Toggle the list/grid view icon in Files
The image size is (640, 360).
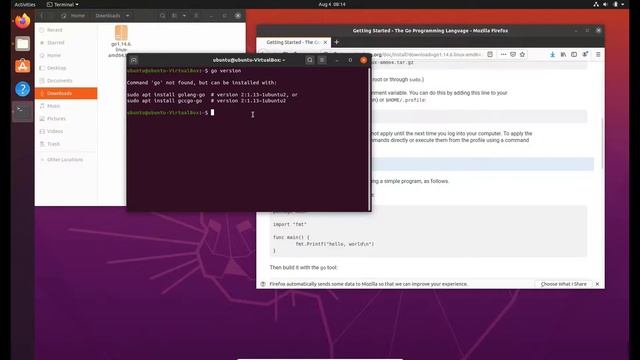click(174, 16)
